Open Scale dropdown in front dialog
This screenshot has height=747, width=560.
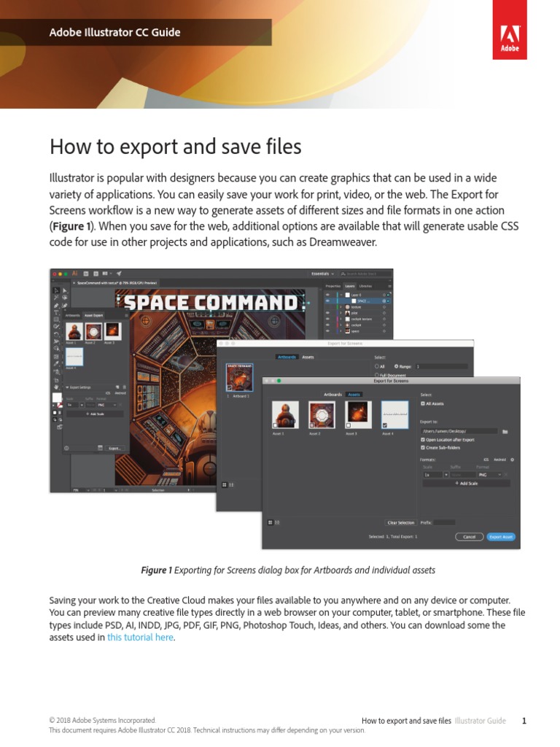[x=446, y=474]
